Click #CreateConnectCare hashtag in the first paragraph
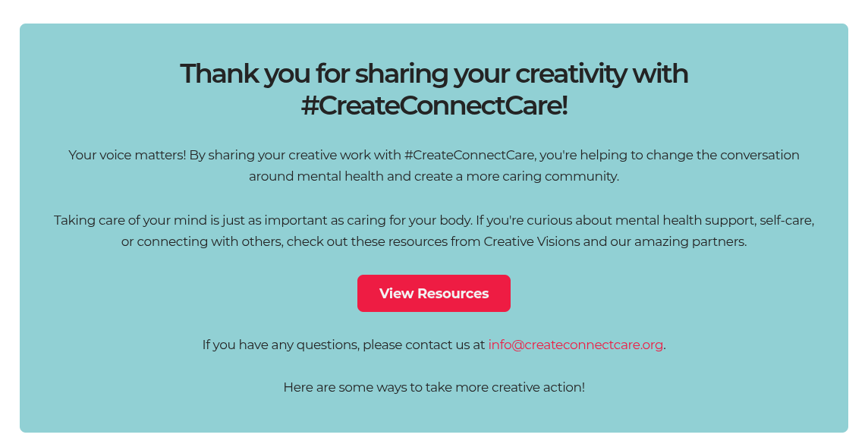Viewport: 868px width, 444px height. 470,155
